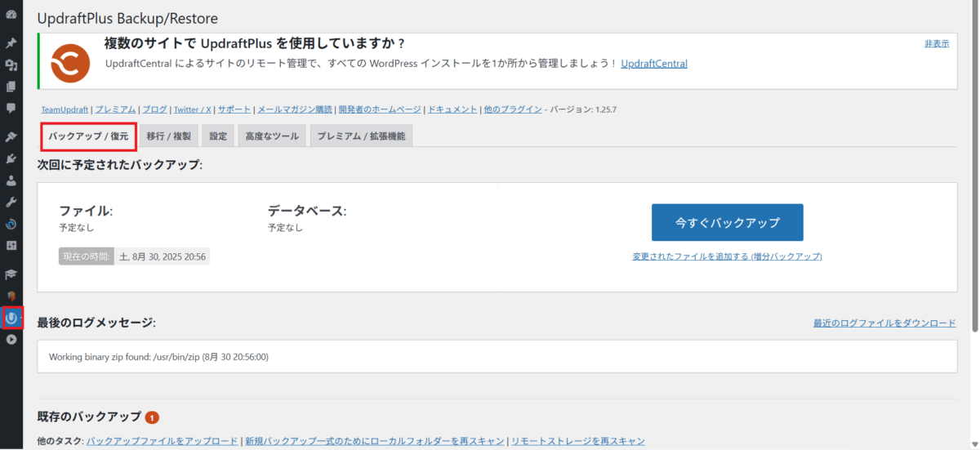
Task: Select the バックアップ / 復元 tab
Action: click(88, 136)
